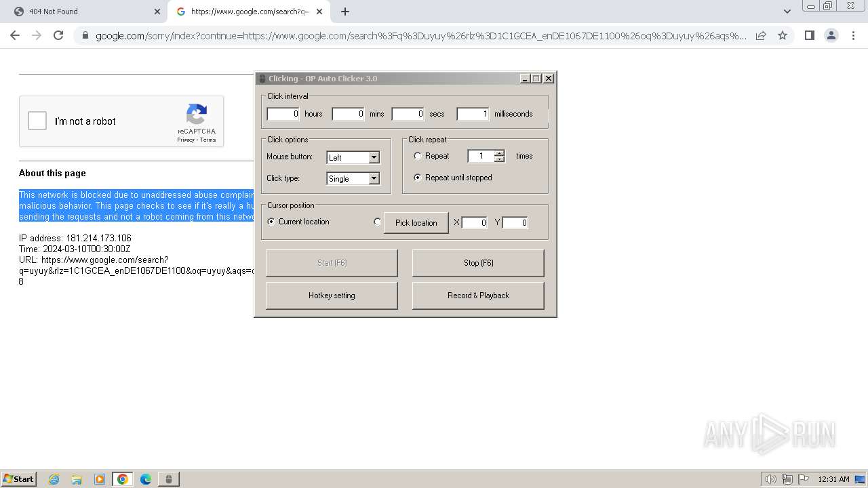Viewport: 868px width, 488px height.
Task: Restore down the Chrome window
Action: (x=828, y=5)
